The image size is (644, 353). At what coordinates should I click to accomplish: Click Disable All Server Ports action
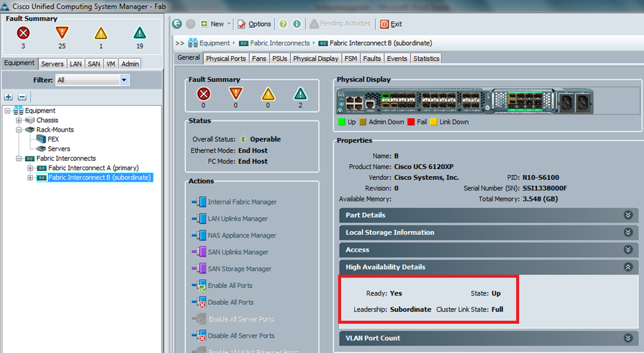tap(233, 336)
